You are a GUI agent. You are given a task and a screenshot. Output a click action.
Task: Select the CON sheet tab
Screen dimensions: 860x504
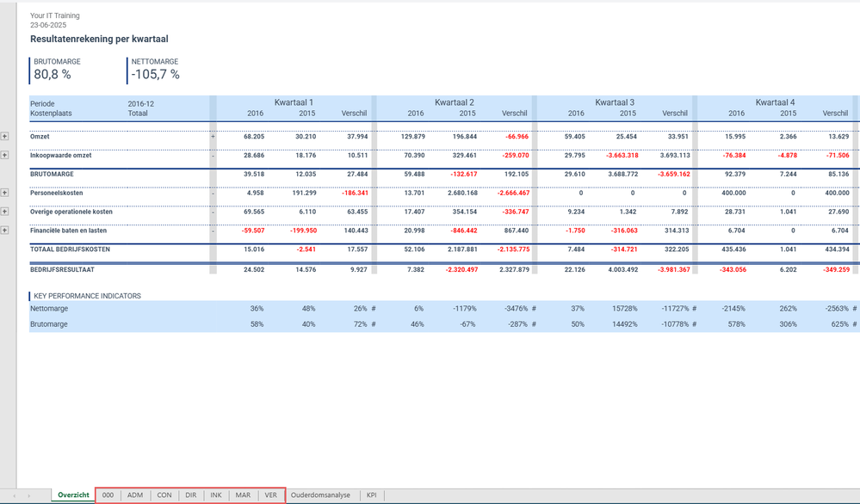point(164,495)
